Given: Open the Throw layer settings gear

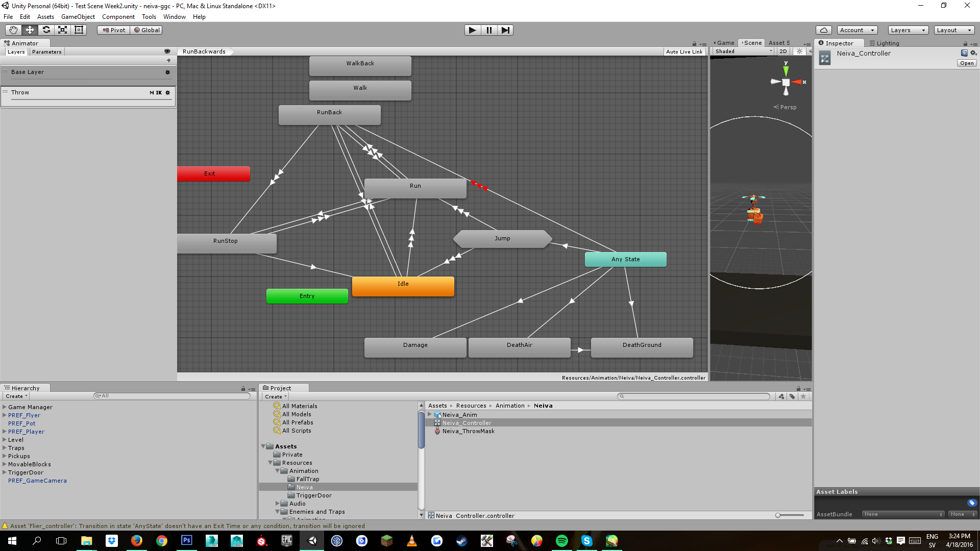Looking at the screenshot, I should point(167,92).
